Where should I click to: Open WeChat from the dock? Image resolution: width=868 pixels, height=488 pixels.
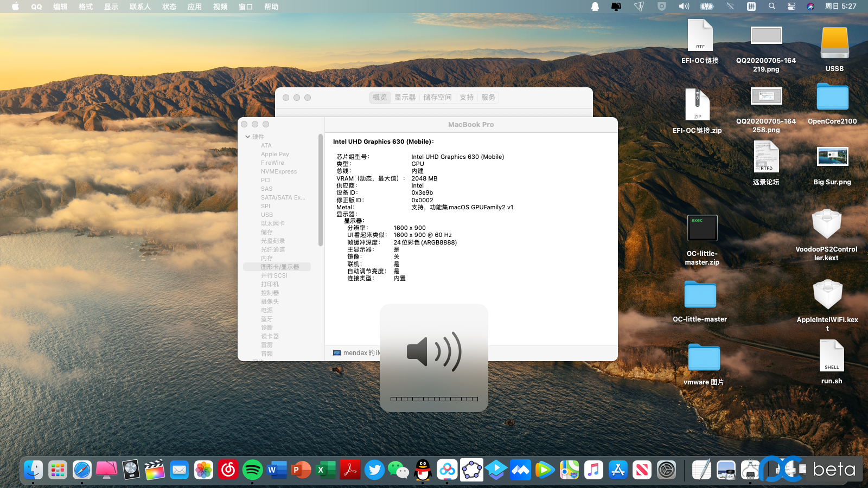[399, 470]
